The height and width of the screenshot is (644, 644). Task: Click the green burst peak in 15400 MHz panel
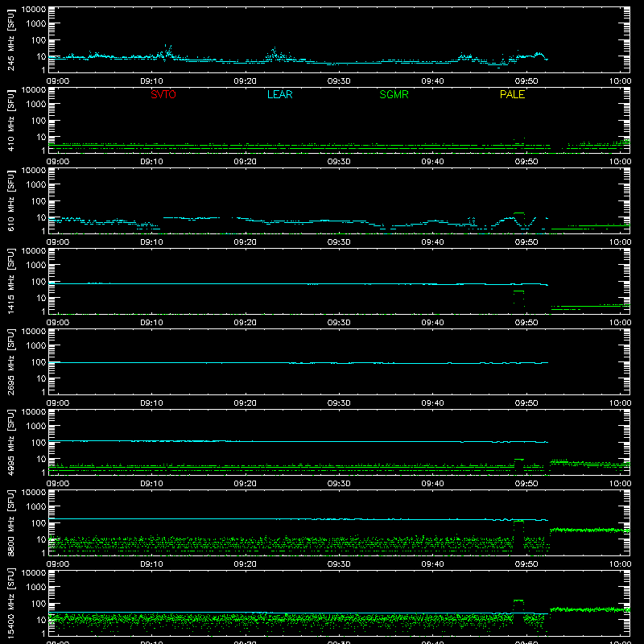pos(518,601)
